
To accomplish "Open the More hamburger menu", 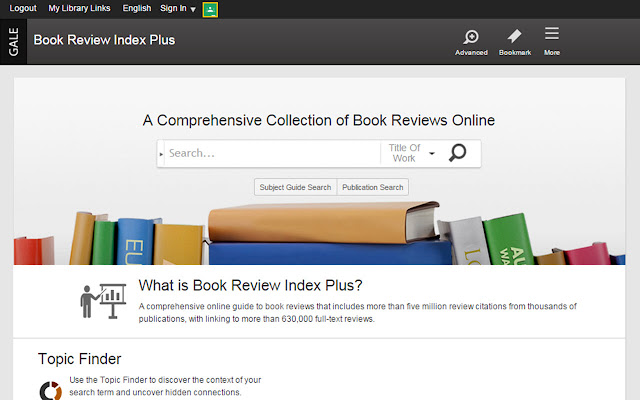I will (551, 41).
